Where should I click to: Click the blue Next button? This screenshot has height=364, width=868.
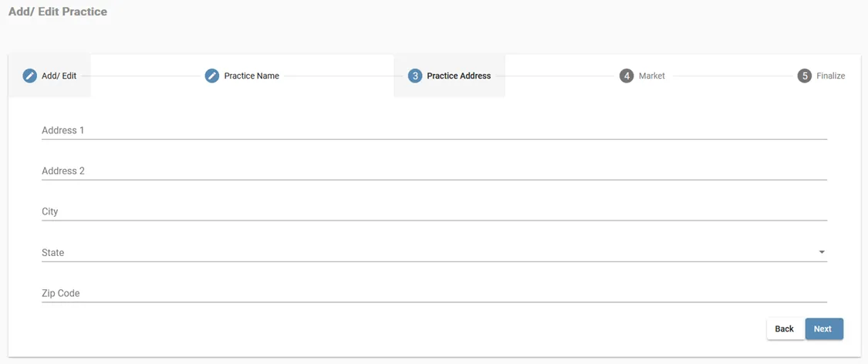coord(823,329)
